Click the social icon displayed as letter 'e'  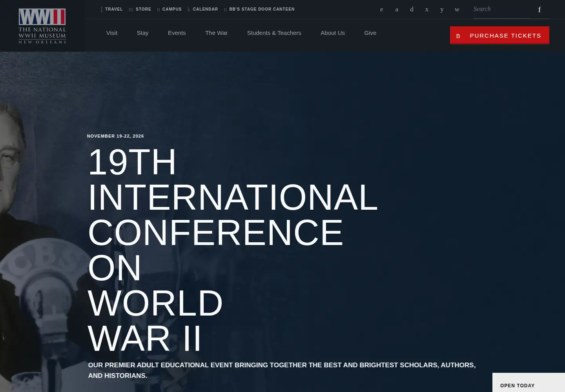[381, 9]
